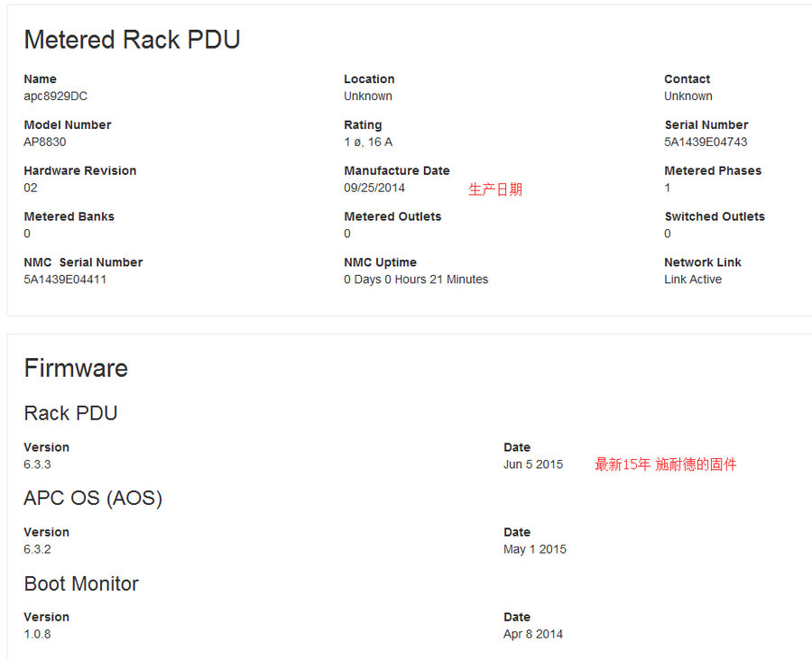Click the Jun 5 2015 firmware date
The image size is (812, 661).
point(533,464)
